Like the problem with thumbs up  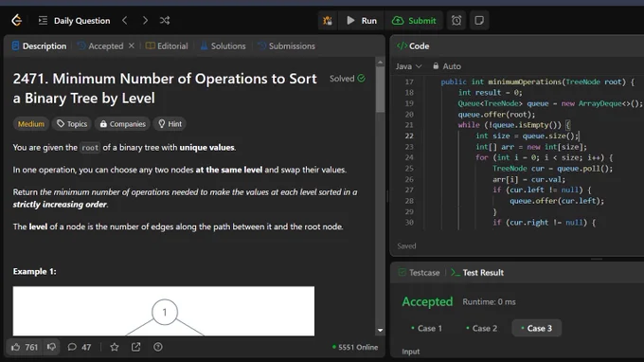[x=25, y=347]
